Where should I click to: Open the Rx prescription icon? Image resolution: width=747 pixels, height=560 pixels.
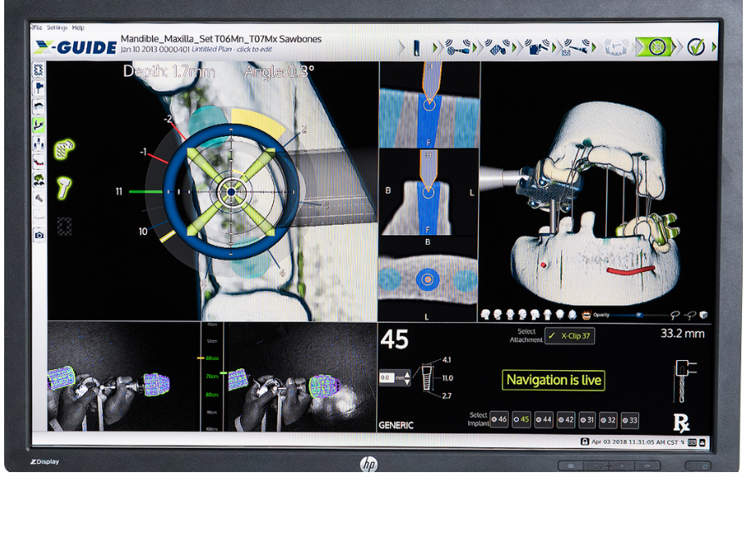pyautogui.click(x=681, y=423)
